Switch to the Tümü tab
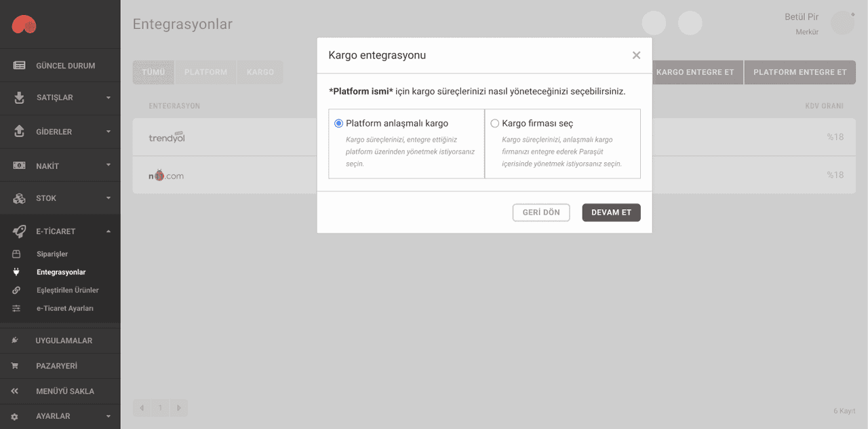The height and width of the screenshot is (429, 868). tap(154, 72)
